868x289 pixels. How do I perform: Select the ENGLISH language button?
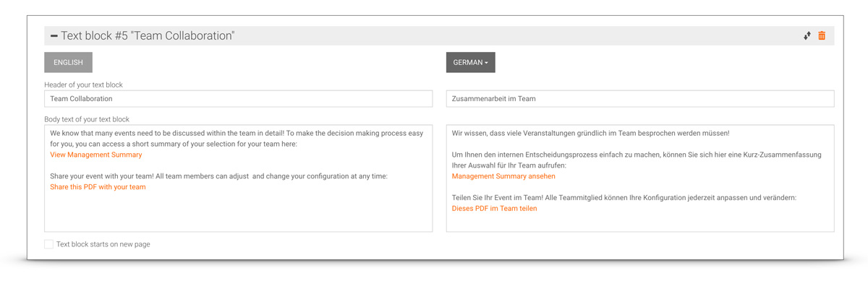click(x=68, y=63)
